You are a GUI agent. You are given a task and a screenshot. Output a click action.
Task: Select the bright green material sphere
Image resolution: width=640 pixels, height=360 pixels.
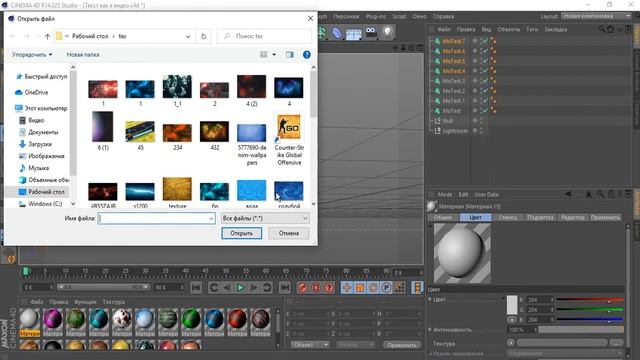point(191,319)
